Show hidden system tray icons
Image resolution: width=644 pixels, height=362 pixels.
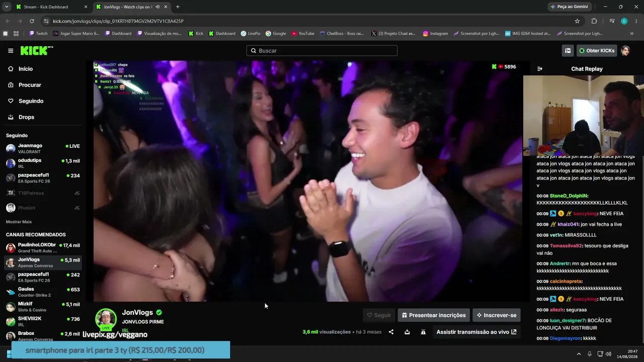click(579, 354)
